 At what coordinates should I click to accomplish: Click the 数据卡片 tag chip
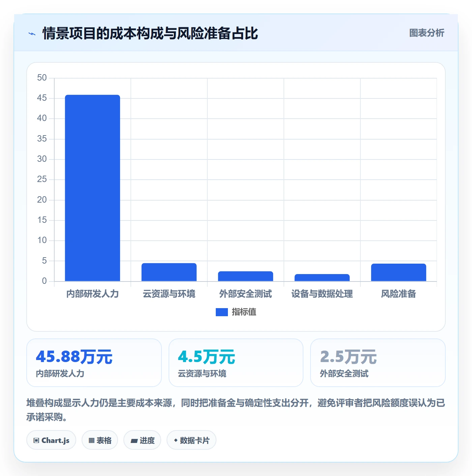click(191, 440)
